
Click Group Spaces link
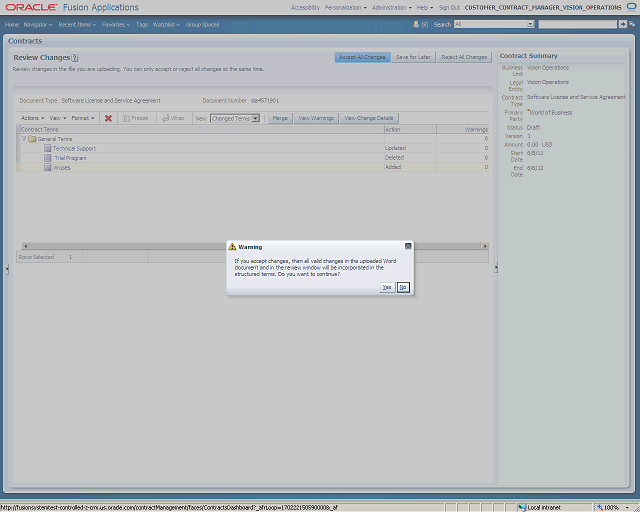[x=202, y=24]
